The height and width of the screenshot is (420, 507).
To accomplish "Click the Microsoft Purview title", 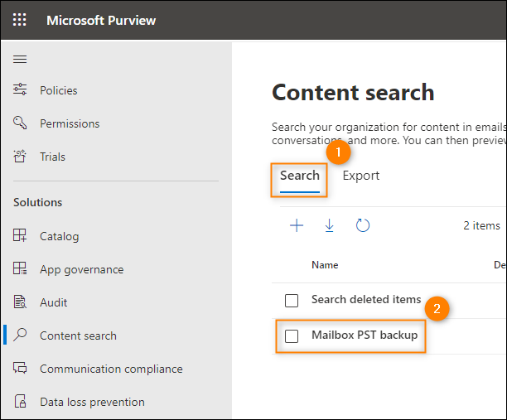I will coord(101,21).
